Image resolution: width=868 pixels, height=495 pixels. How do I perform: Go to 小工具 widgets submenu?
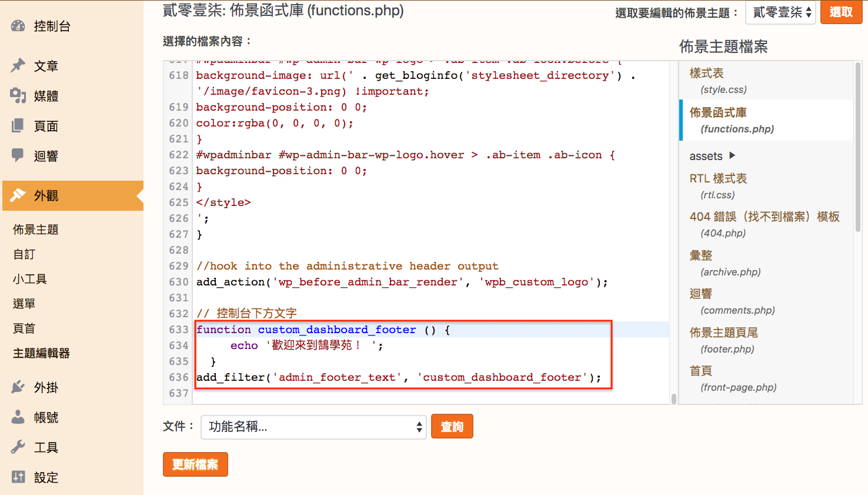pos(30,279)
